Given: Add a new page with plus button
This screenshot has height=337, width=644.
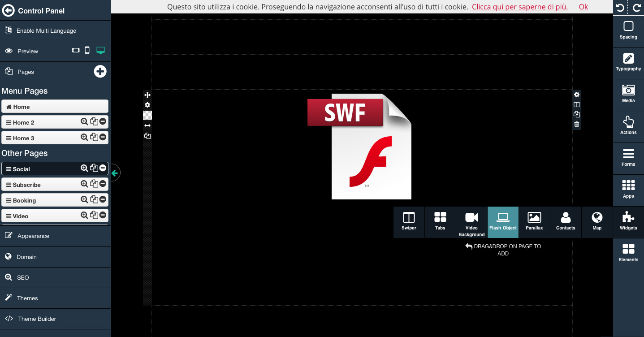Looking at the screenshot, I should 100,71.
